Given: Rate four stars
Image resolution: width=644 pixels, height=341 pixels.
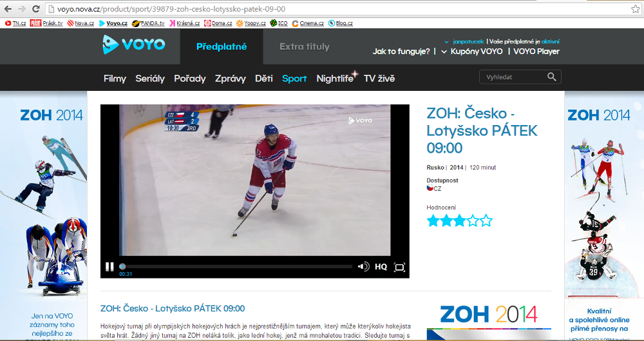Looking at the screenshot, I should point(473,220).
